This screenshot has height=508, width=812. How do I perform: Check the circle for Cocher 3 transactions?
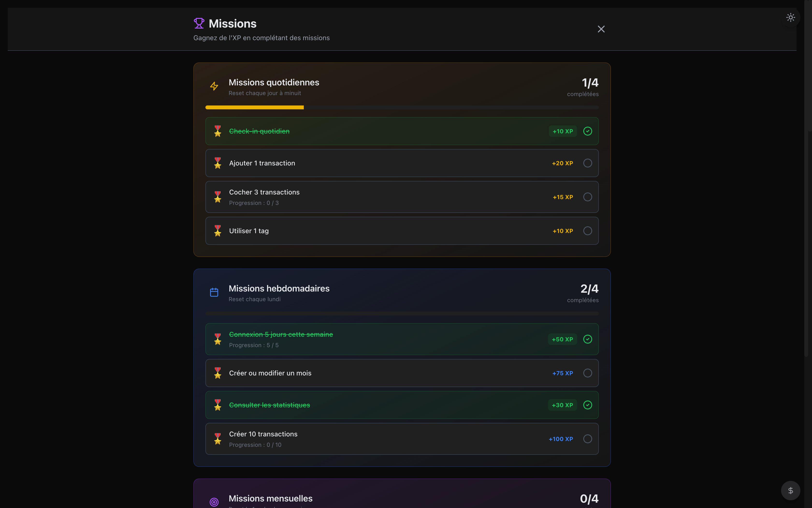click(587, 197)
